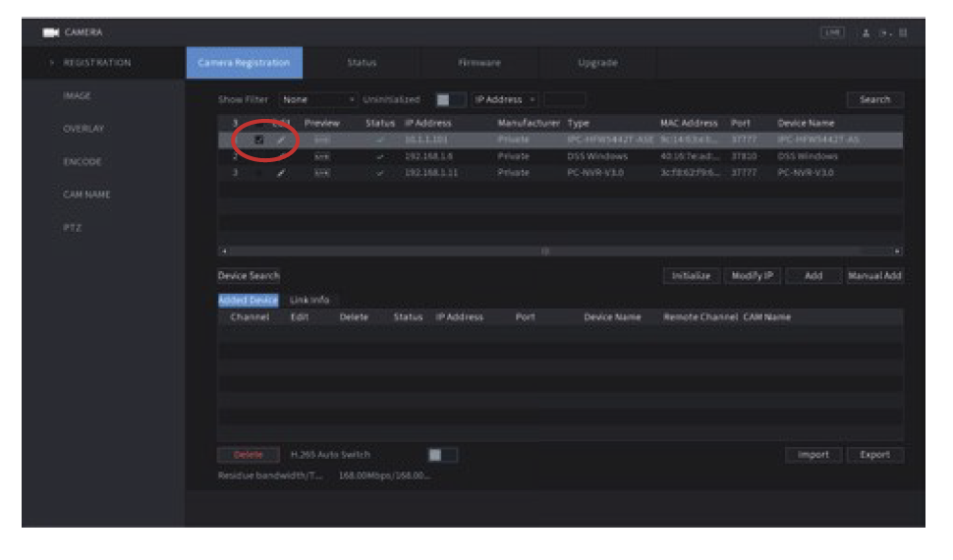Toggle the Uninitialized filter switch
The width and height of the screenshot is (953, 560).
coord(450,99)
